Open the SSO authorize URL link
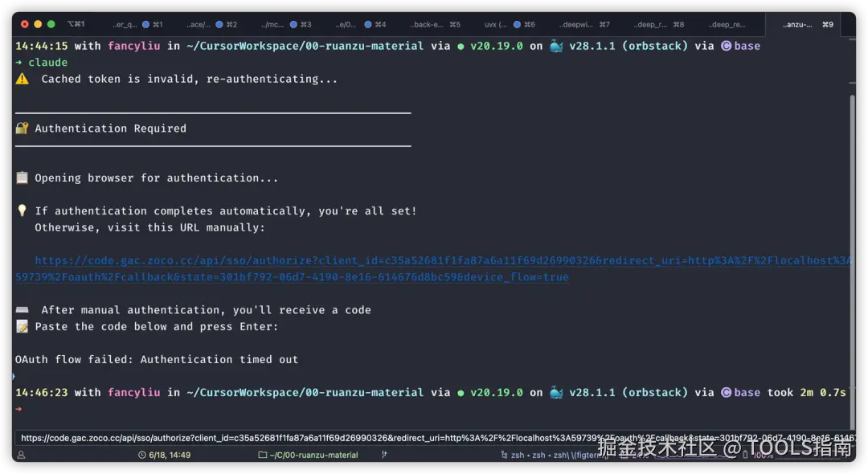The height and width of the screenshot is (474, 868). click(x=432, y=268)
